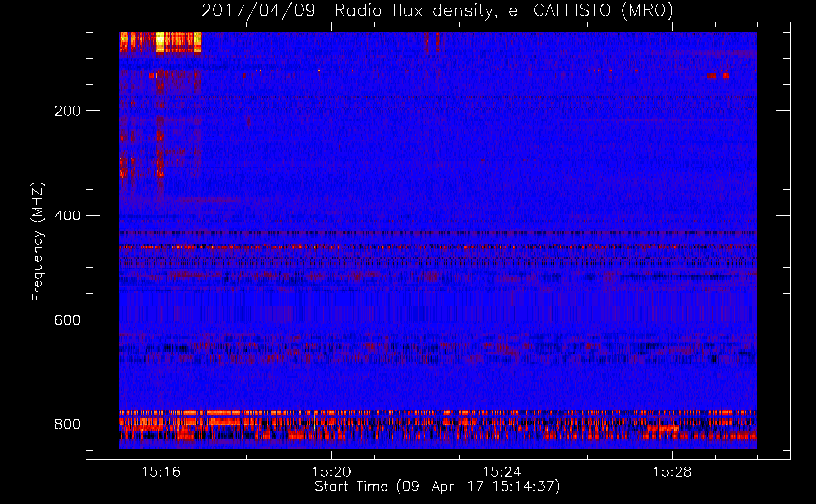The height and width of the screenshot is (504, 816).
Task: Select the 'Frequency (MHZ)' axis label
Action: 37,241
